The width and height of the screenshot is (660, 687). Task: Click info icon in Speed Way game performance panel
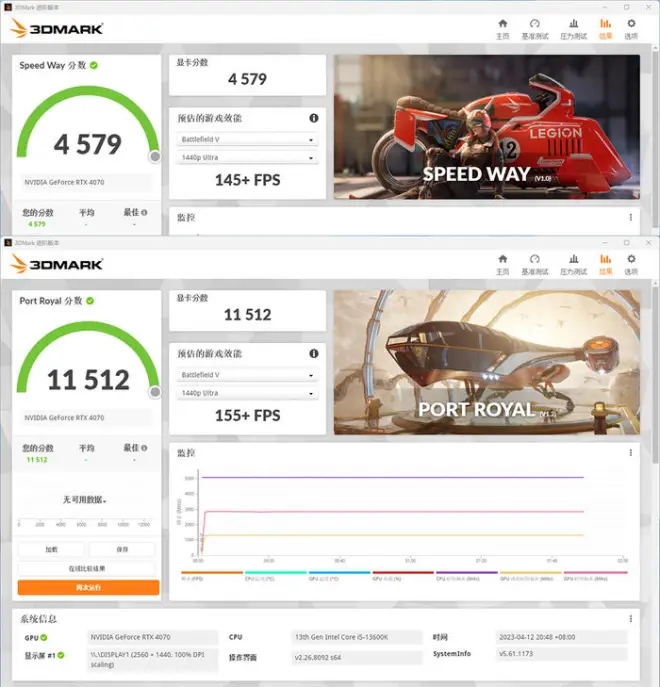click(314, 118)
